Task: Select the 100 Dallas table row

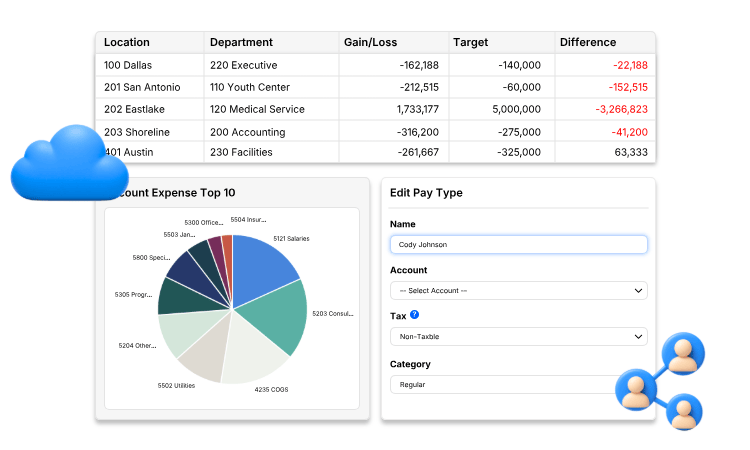Action: pos(375,65)
